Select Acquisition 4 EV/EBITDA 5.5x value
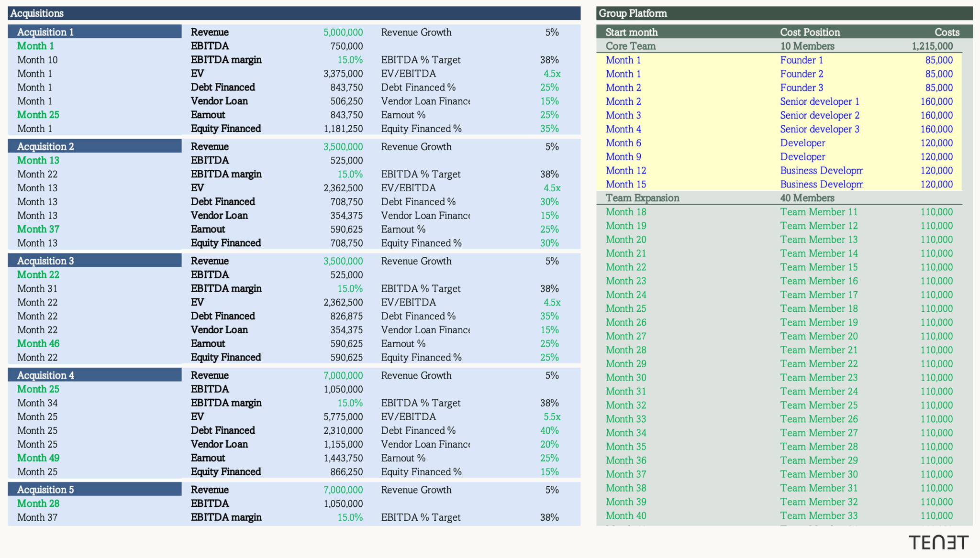The height and width of the screenshot is (558, 980). point(552,416)
